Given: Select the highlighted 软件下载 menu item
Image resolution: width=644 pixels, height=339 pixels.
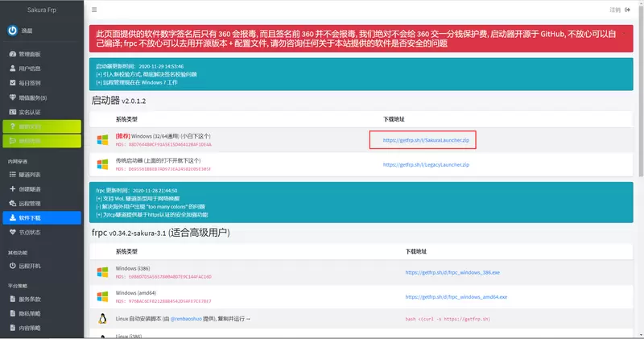Looking at the screenshot, I should (42, 217).
